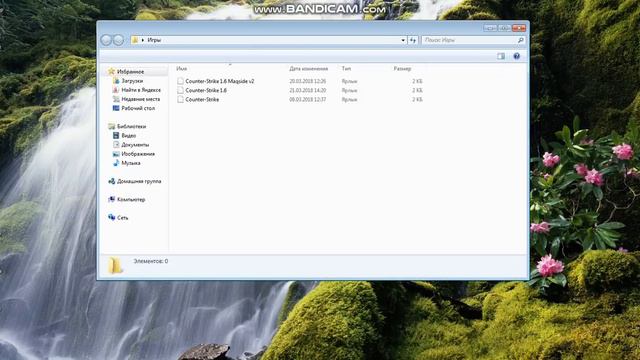The image size is (640, 360).
Task: Open Недавние места in the sidebar
Action: click(140, 99)
